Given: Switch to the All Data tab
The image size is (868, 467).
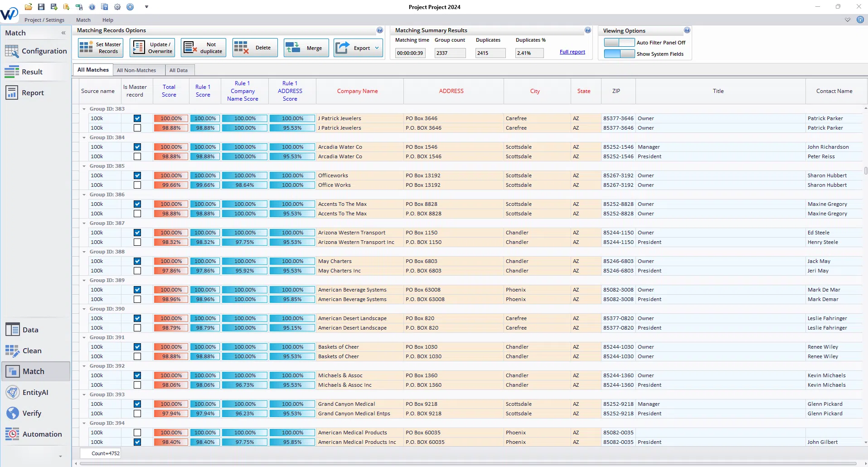Looking at the screenshot, I should [x=179, y=70].
